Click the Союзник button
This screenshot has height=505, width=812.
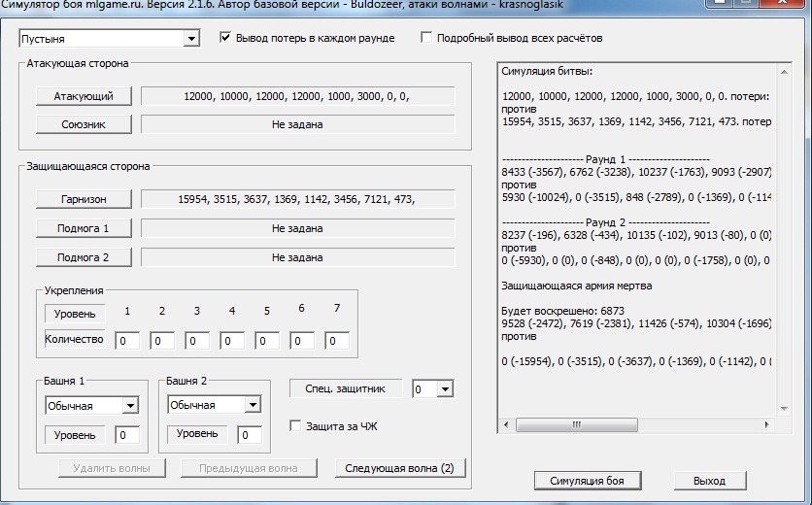point(84,124)
